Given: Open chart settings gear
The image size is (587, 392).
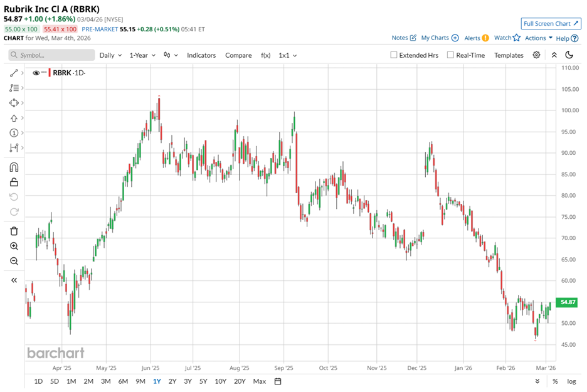Looking at the screenshot, I should 536,55.
